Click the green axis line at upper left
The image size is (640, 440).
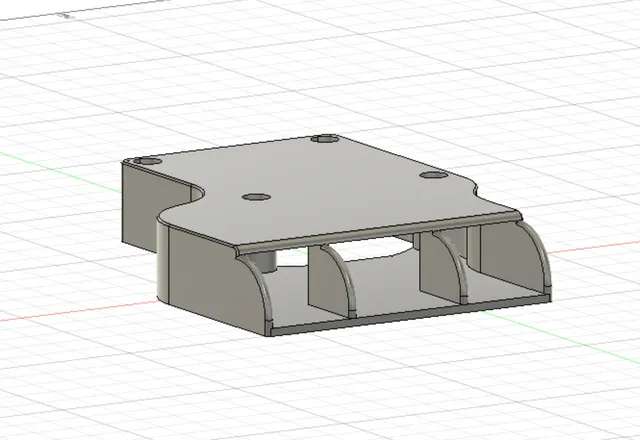(61, 172)
